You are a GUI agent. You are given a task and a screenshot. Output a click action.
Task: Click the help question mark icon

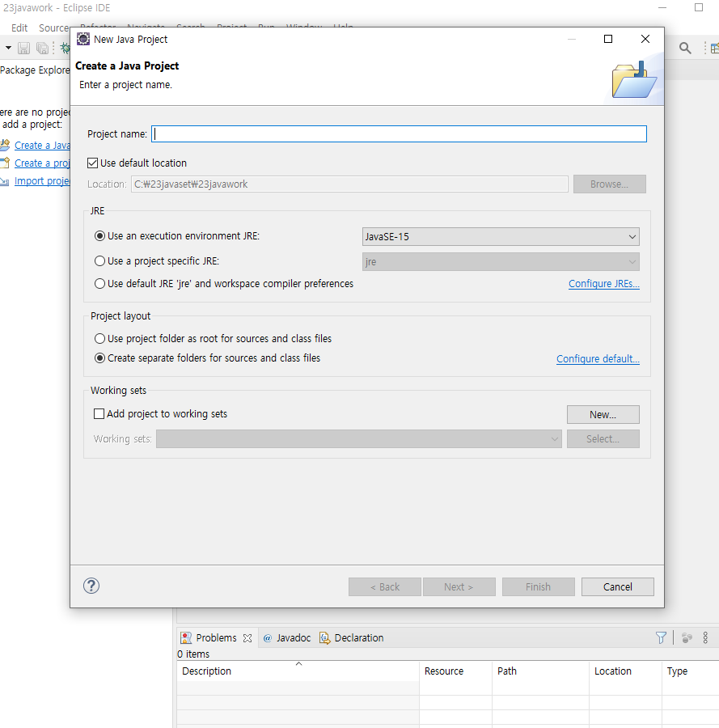[x=91, y=586]
